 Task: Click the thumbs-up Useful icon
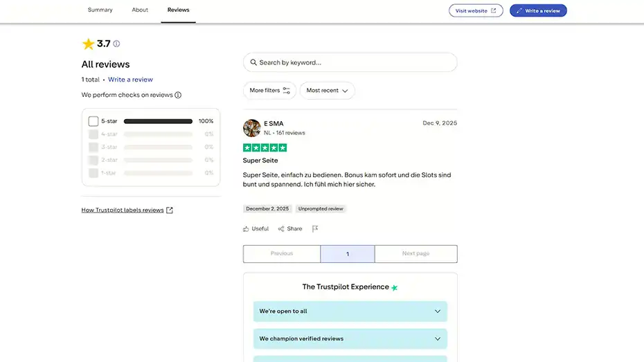pyautogui.click(x=246, y=229)
